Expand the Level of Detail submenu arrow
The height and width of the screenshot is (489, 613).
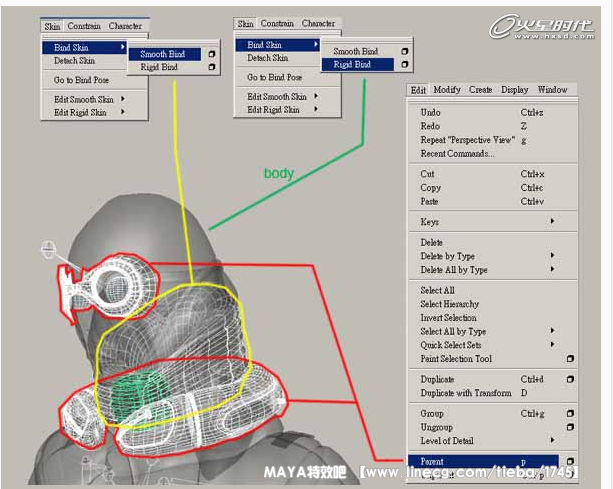click(x=552, y=440)
